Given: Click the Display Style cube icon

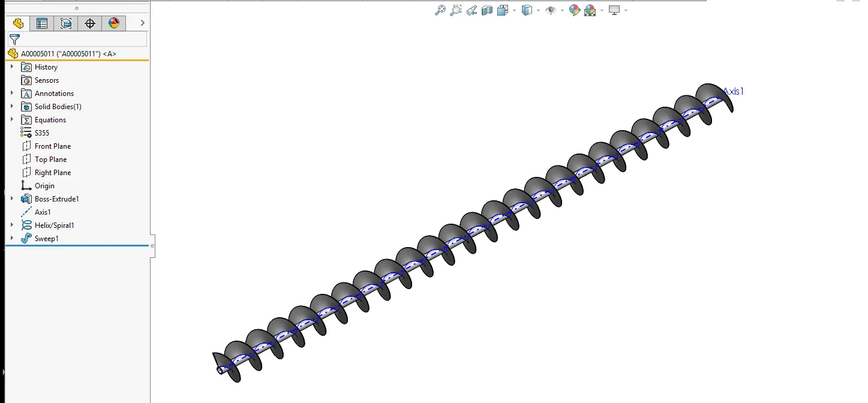Looking at the screenshot, I should point(527,10).
